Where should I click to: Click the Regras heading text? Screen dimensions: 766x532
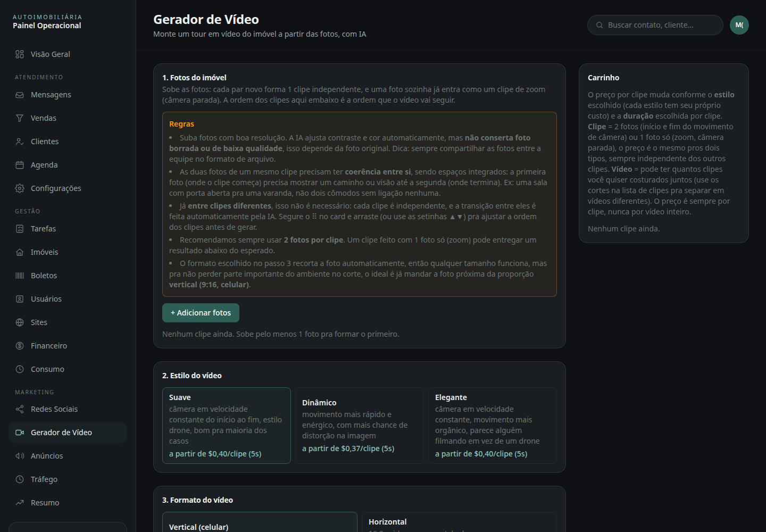[x=181, y=124]
